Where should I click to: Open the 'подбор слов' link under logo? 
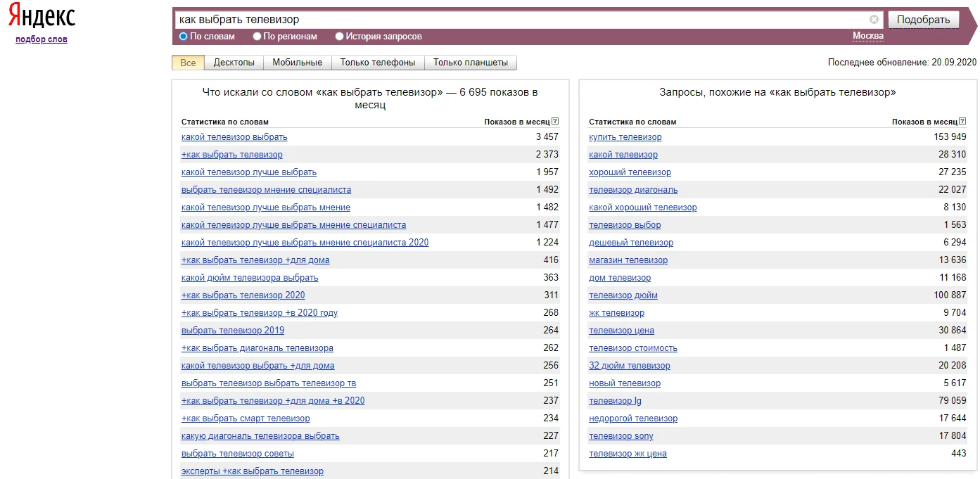coord(42,39)
